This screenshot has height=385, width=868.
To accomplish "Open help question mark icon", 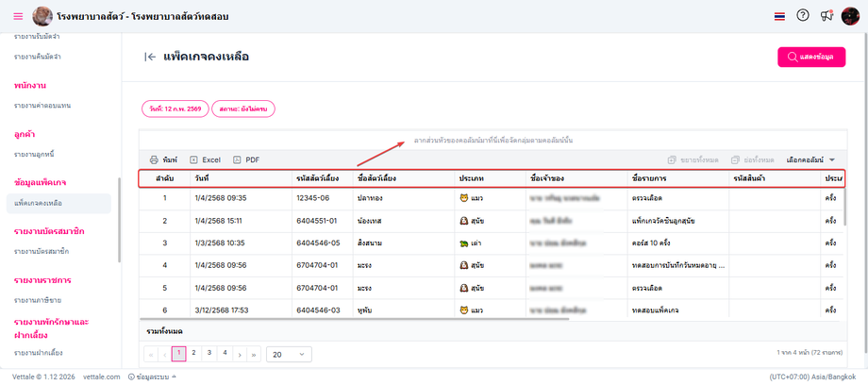I will tap(803, 15).
